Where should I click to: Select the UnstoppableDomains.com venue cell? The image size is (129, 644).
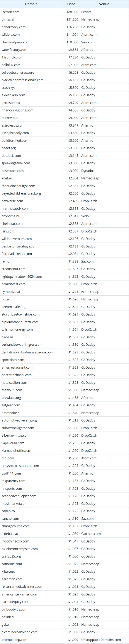click(x=101, y=640)
